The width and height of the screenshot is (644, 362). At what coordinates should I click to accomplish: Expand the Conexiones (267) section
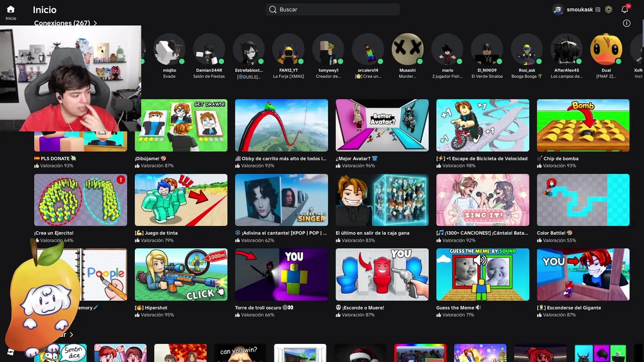pyautogui.click(x=65, y=23)
